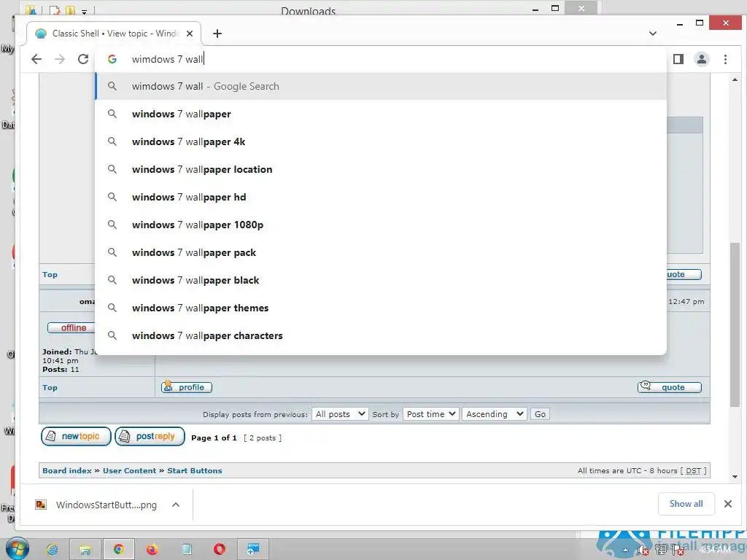
Task: Open the 'Post time' sort dropdown
Action: point(430,414)
